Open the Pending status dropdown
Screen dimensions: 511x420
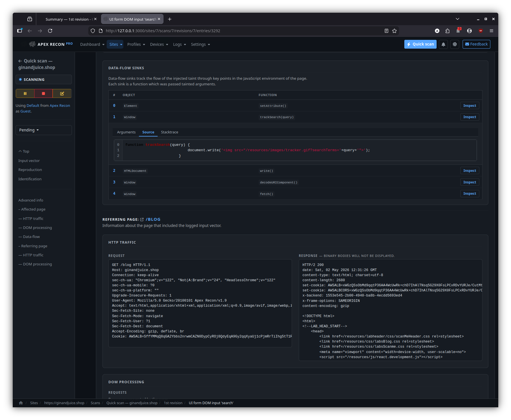pyautogui.click(x=44, y=130)
